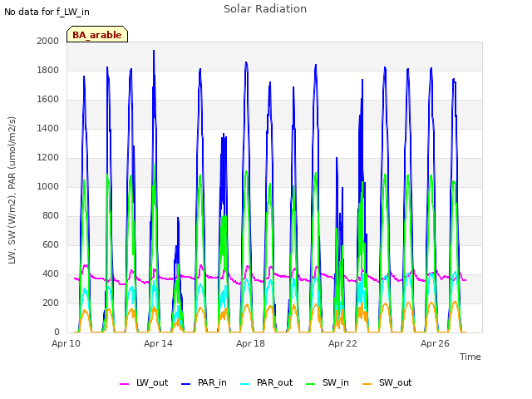Click the SW_in legend label
The image size is (532, 399).
click(x=336, y=382)
